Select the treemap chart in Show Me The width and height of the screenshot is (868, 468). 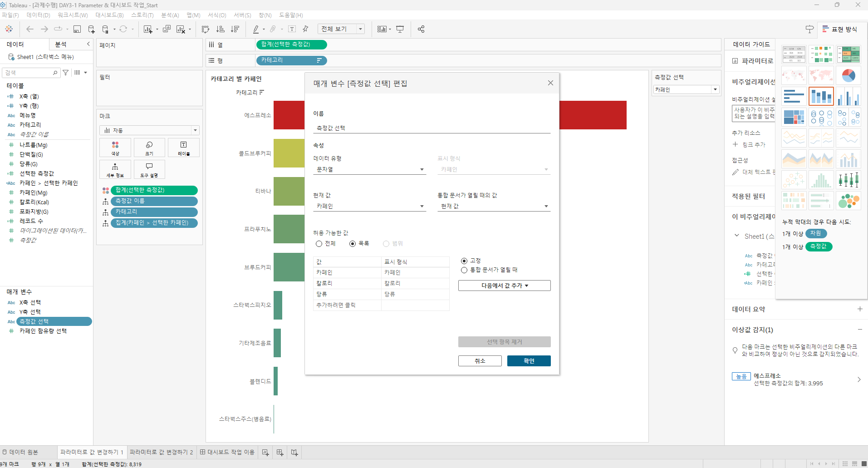click(794, 117)
